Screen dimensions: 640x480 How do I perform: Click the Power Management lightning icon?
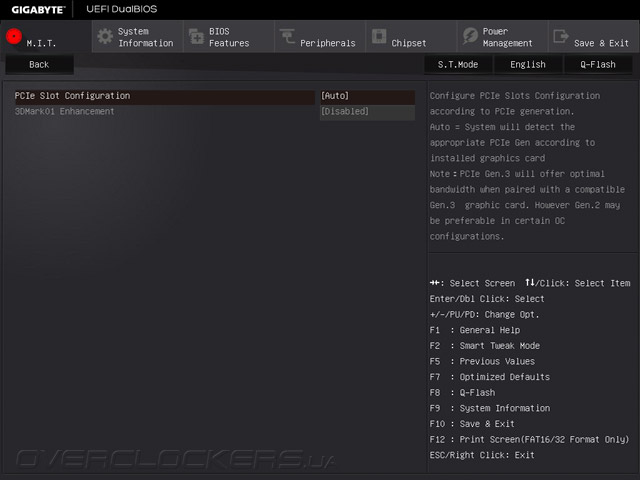click(x=470, y=36)
